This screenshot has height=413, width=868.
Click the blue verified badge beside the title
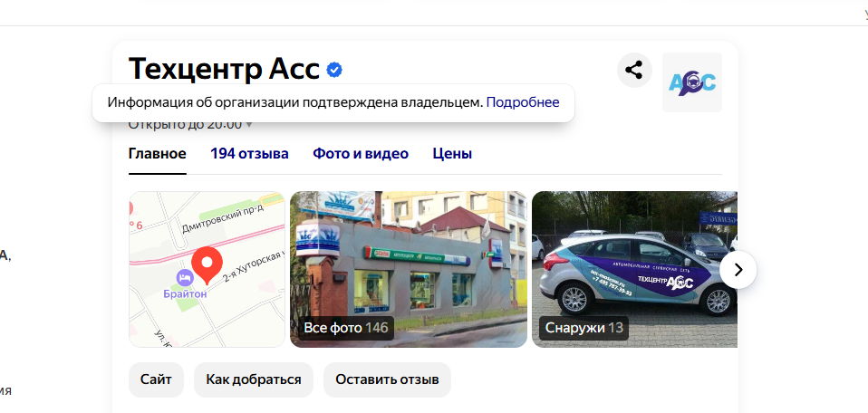point(334,70)
